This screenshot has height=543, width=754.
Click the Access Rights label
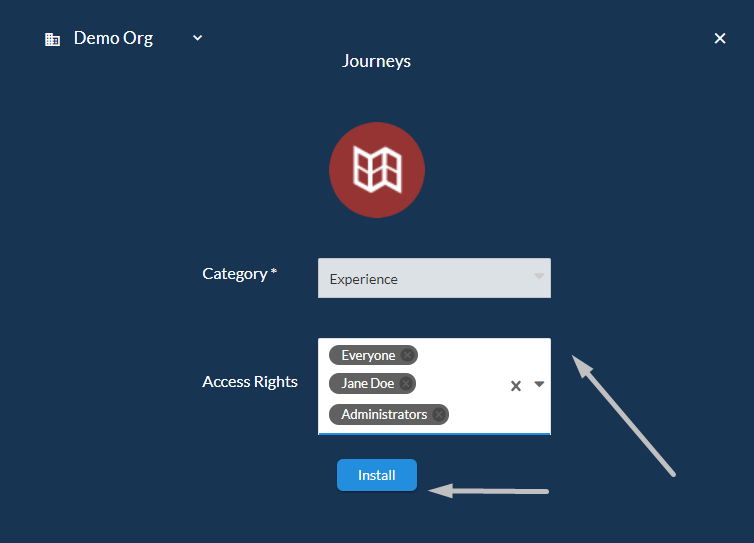[x=250, y=381]
